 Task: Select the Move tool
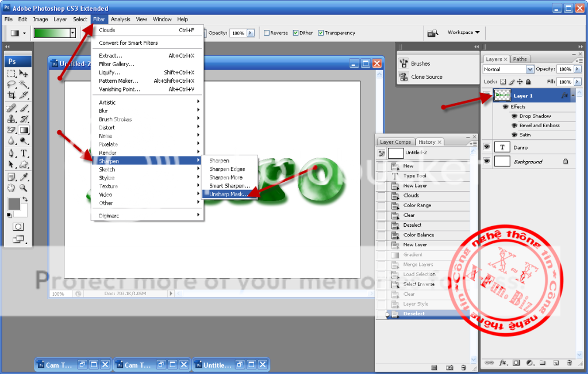(x=24, y=74)
